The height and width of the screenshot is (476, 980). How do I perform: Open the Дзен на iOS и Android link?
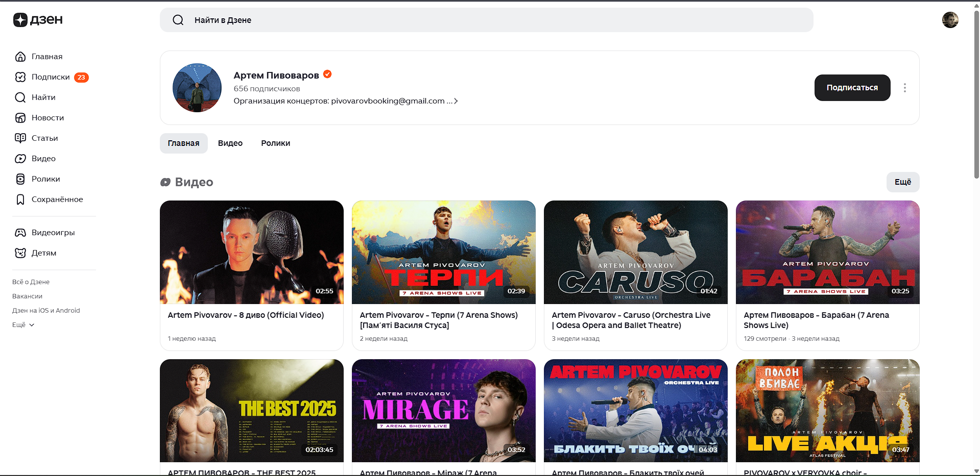pyautogui.click(x=46, y=311)
